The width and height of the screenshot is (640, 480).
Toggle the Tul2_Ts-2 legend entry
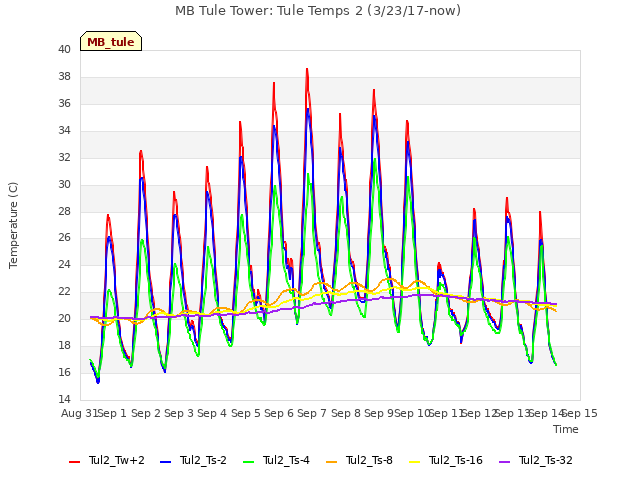click(193, 460)
